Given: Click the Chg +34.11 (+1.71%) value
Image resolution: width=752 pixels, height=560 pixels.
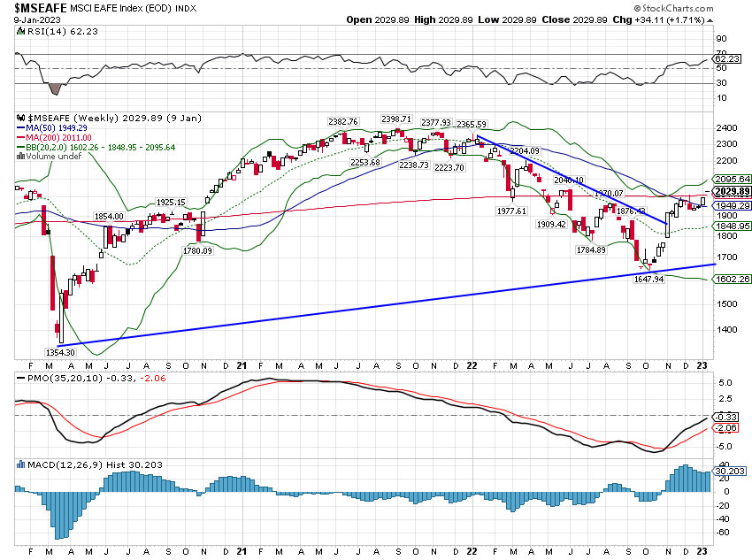Looking at the screenshot, I should pos(658,19).
